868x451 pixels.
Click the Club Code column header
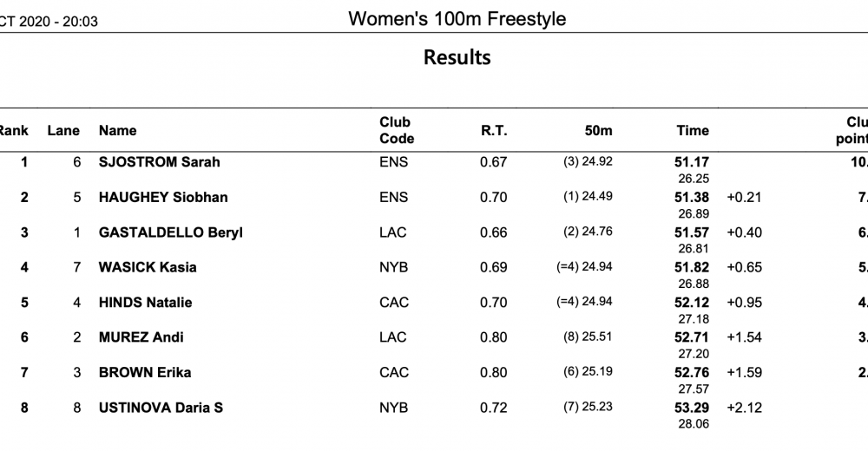pyautogui.click(x=397, y=130)
